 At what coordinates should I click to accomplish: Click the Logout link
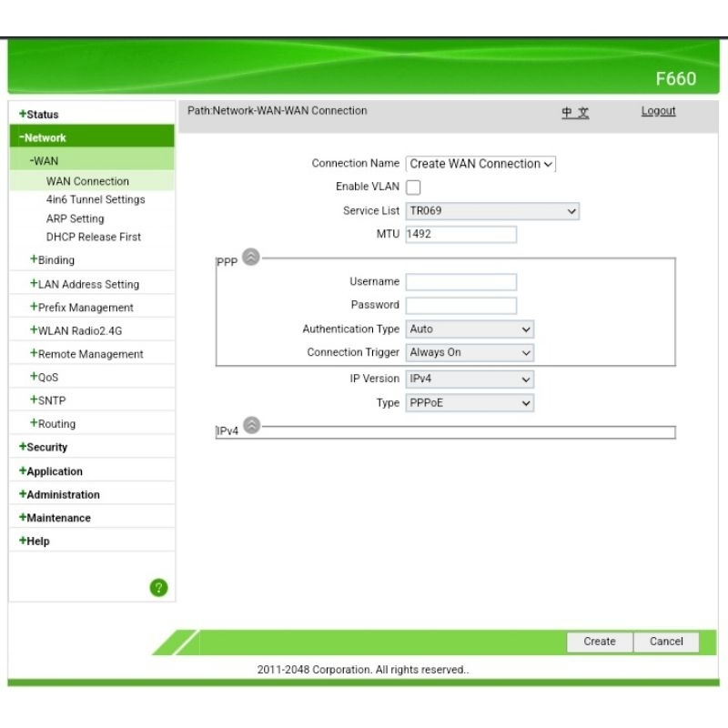(x=658, y=111)
